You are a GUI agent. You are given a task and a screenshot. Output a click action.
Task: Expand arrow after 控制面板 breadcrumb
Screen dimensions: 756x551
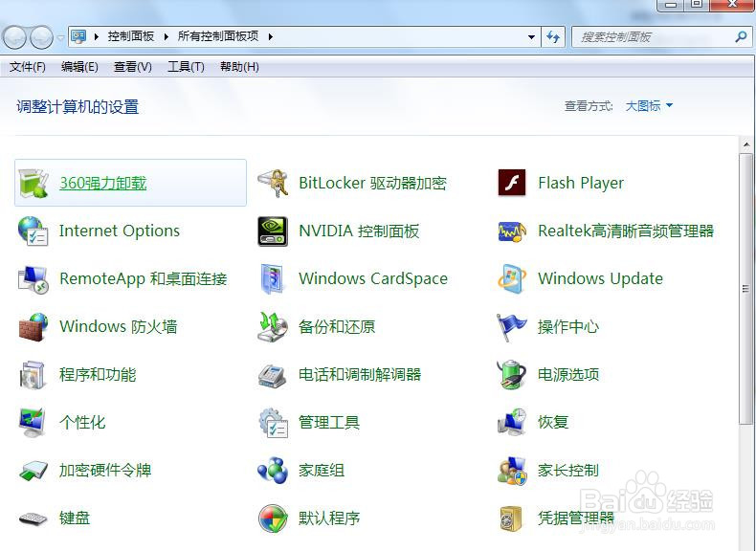167,36
